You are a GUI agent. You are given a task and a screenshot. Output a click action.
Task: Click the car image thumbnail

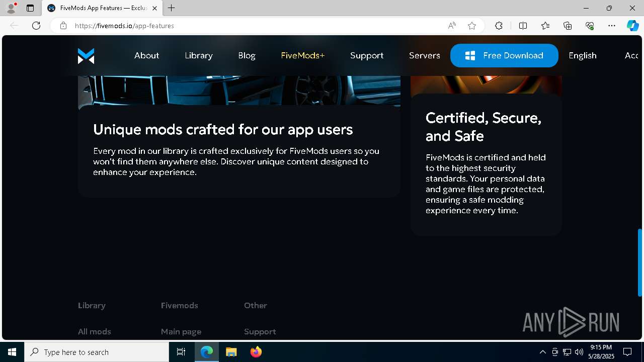pos(239,90)
